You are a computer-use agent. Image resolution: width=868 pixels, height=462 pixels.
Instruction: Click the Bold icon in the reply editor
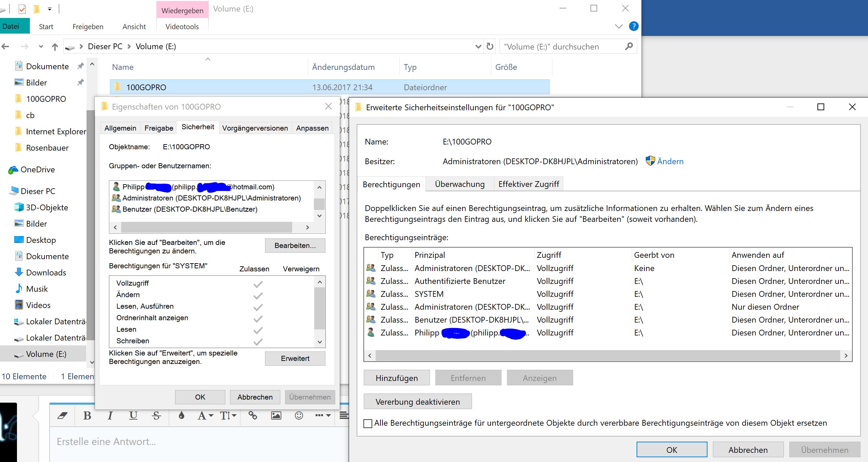pyautogui.click(x=87, y=416)
